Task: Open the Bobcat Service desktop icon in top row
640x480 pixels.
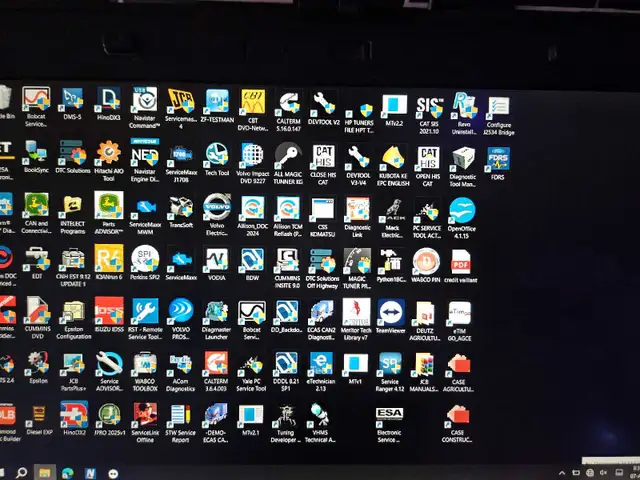Action: pos(36,99)
